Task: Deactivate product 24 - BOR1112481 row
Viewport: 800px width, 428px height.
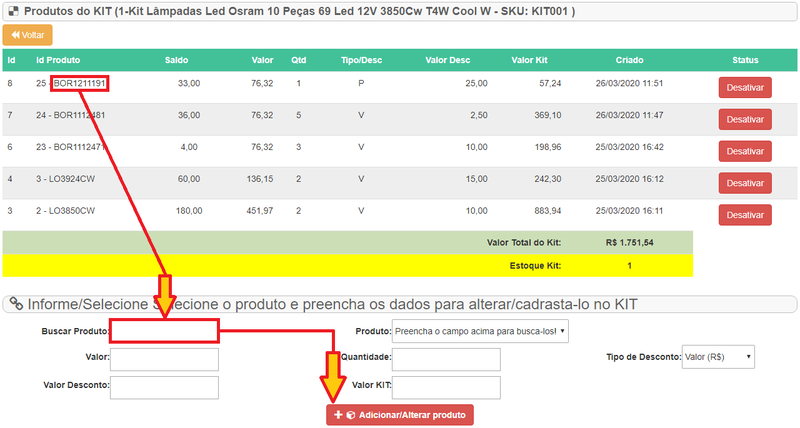Action: (x=745, y=119)
